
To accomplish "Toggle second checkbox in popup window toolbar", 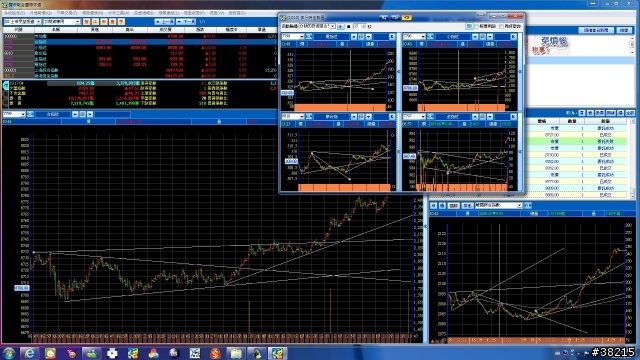I will click(501, 26).
